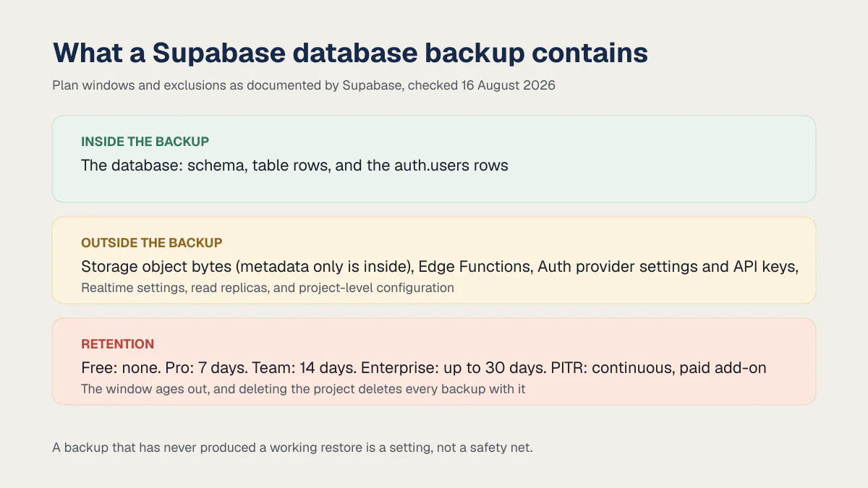Click the line starting "Free: none. Pro: 7 days"
This screenshot has width=868, height=488.
tap(424, 368)
